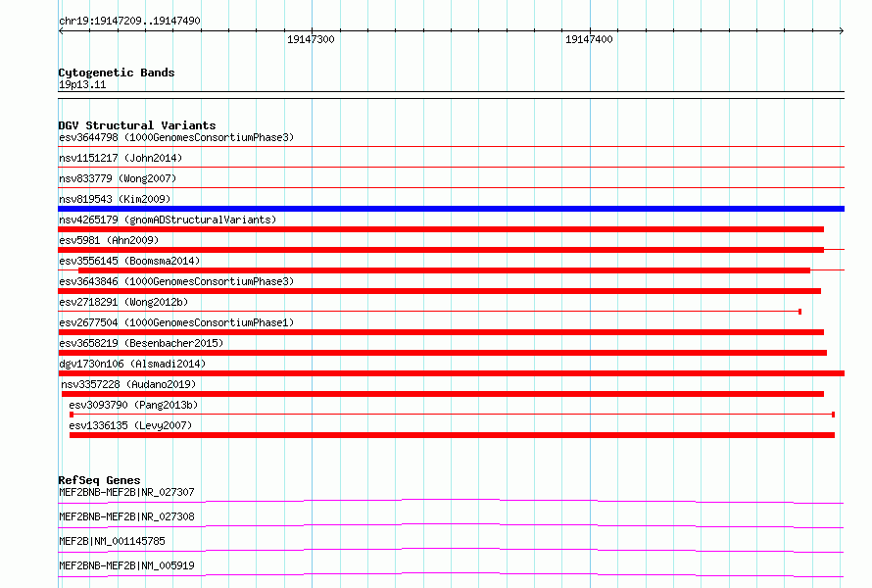
Task: Click the 19p13.11 band label
Action: 82,84
